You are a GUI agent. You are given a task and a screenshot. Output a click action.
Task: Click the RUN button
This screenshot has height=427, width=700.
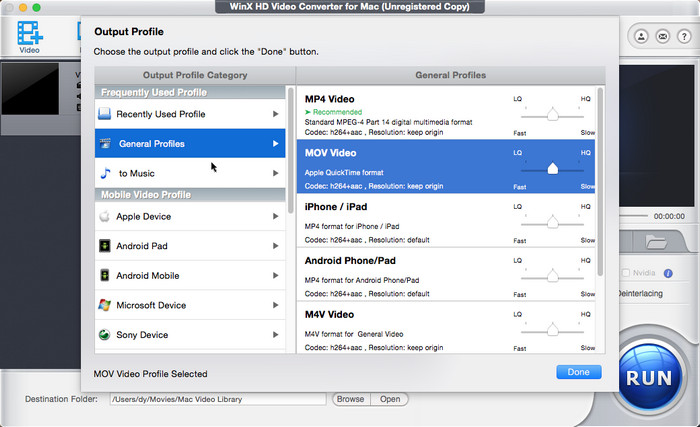tap(649, 378)
